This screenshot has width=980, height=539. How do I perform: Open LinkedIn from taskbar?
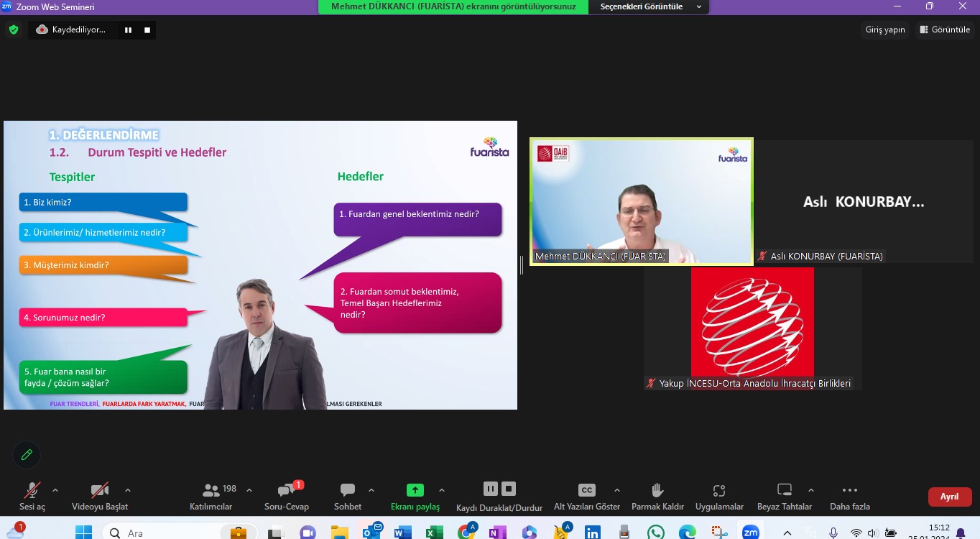(x=593, y=533)
